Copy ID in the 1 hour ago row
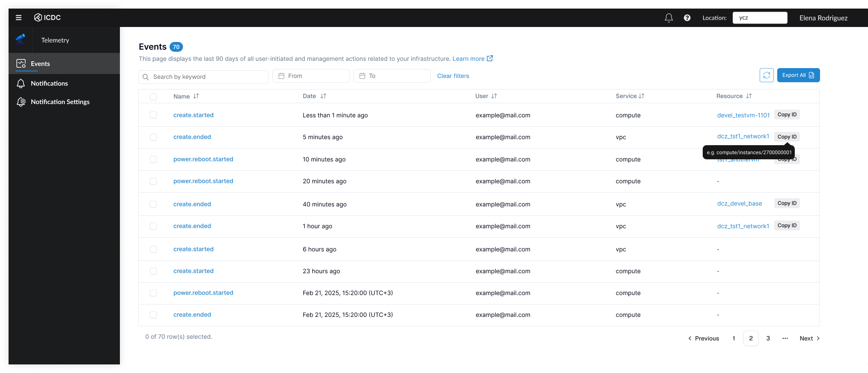This screenshot has height=373, width=868. [x=787, y=225]
